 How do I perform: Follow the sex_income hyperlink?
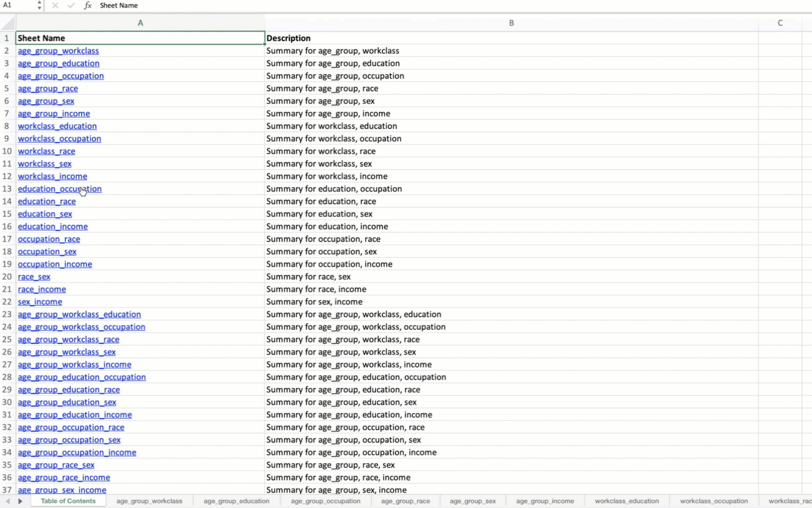click(40, 302)
